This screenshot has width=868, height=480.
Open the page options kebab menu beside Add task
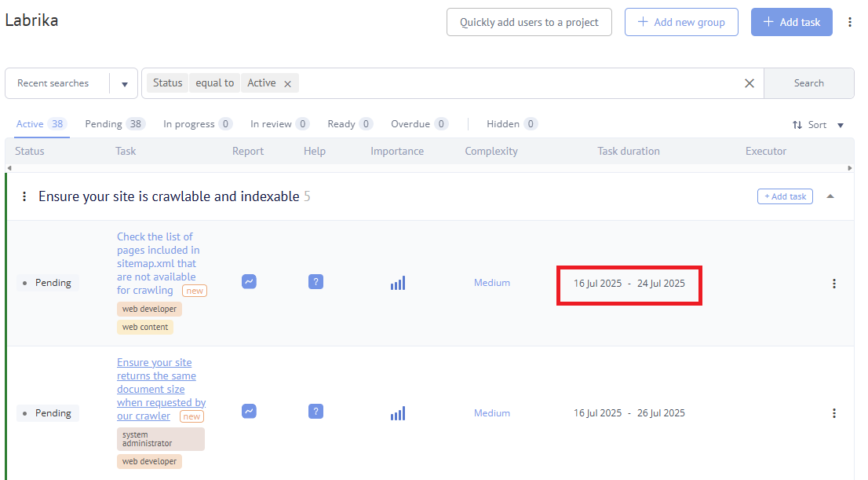(x=850, y=23)
